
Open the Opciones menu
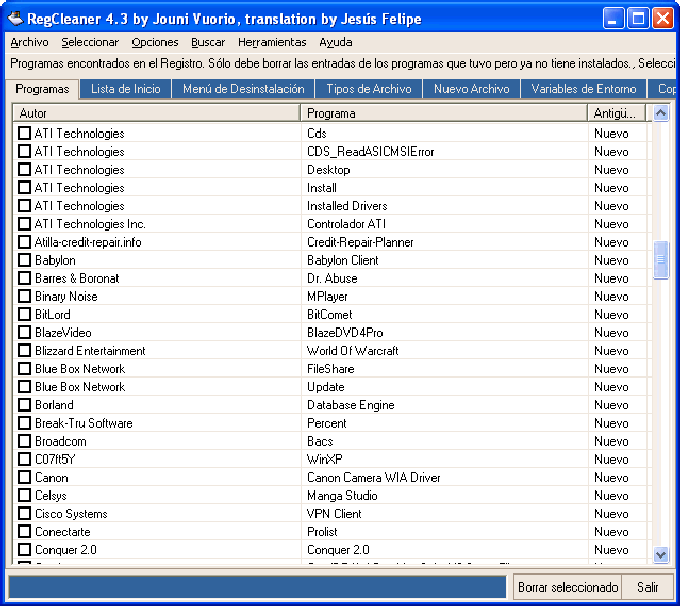pyautogui.click(x=155, y=42)
